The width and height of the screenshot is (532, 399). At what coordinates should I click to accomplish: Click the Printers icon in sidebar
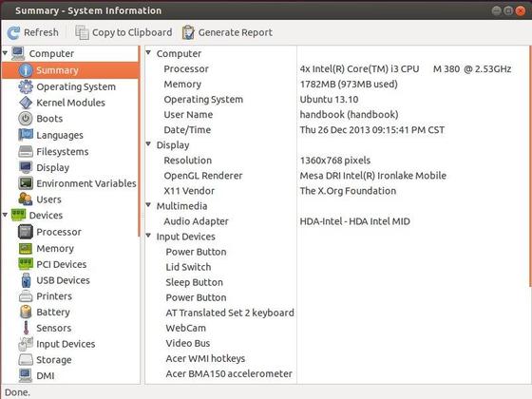point(26,296)
